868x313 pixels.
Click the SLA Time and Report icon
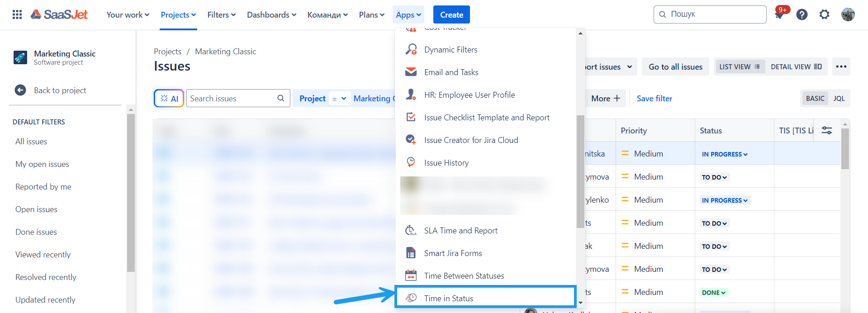411,230
